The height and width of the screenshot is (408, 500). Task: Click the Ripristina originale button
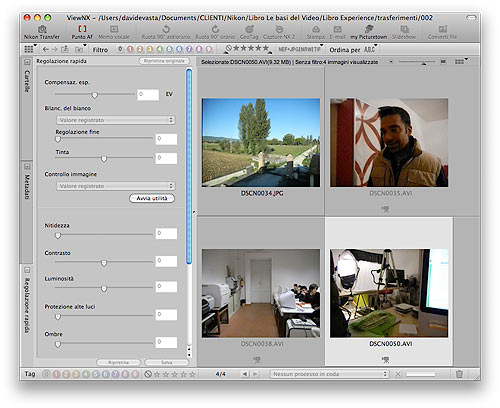click(164, 61)
